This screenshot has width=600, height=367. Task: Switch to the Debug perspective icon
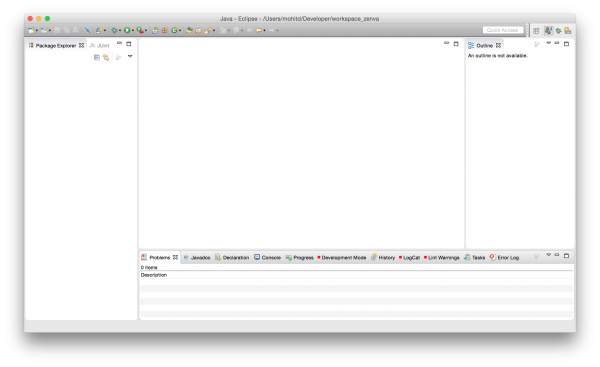[558, 31]
